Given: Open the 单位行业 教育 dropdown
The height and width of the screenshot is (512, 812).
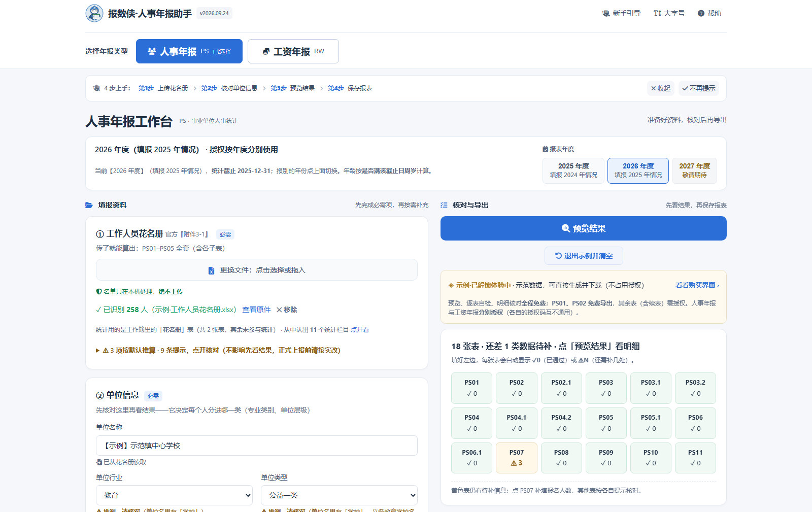Looking at the screenshot, I should coord(174,495).
